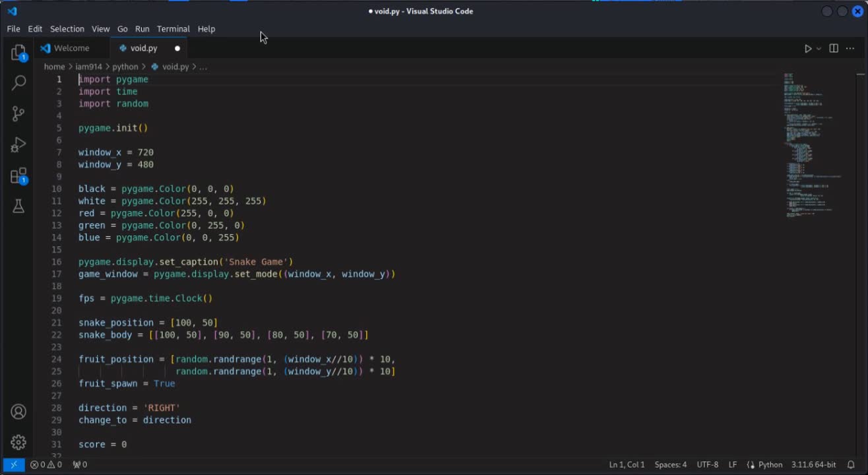Screen dimensions: 868x475
Task: Open the Search view icon
Action: [18, 82]
